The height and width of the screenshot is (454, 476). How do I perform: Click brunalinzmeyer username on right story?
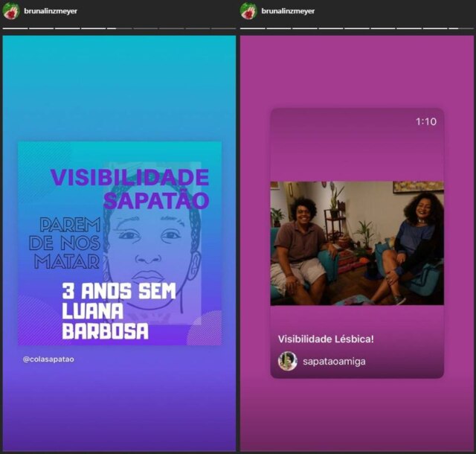click(x=288, y=11)
